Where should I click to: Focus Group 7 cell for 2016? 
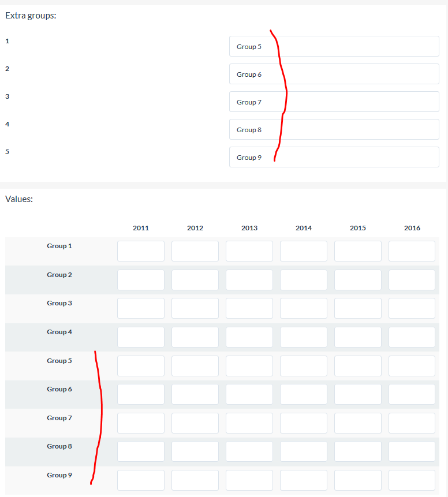(412, 423)
